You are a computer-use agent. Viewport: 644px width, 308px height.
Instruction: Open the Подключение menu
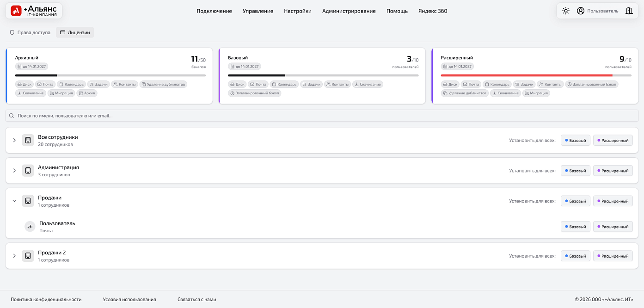[214, 11]
